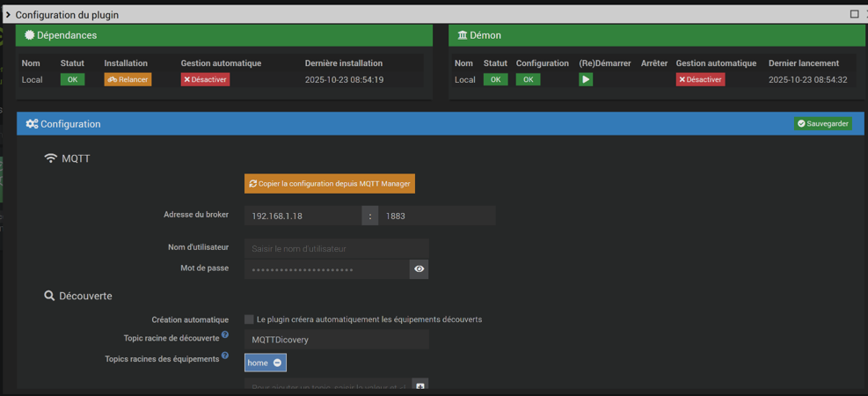Click the broker port field 1883
This screenshot has width=868, height=396.
tap(436, 216)
